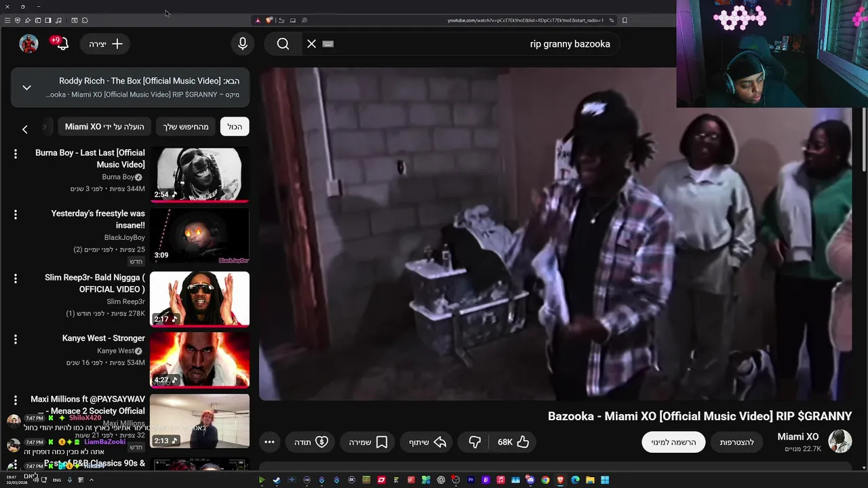Open Google Chrome from taskbar
The height and width of the screenshot is (488, 868).
click(x=545, y=480)
